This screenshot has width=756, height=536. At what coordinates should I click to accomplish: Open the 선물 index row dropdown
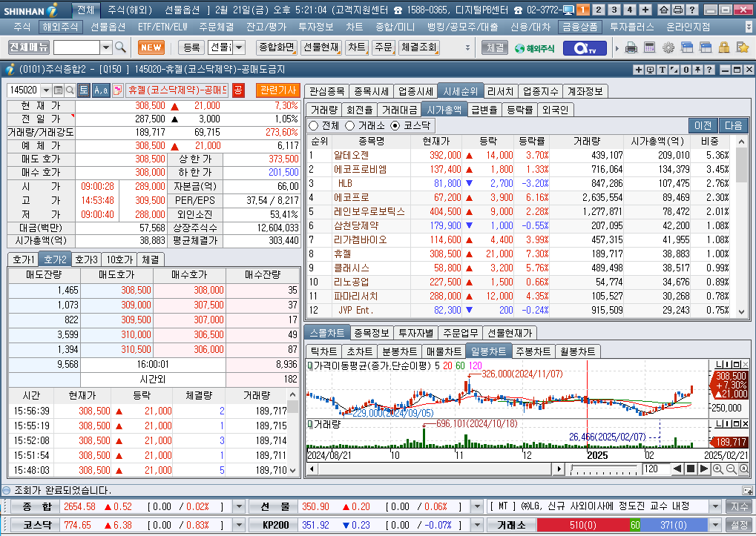[x=477, y=506]
